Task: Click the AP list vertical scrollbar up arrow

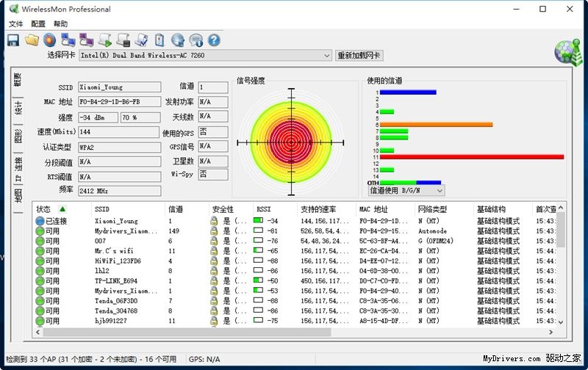Action: [x=561, y=208]
